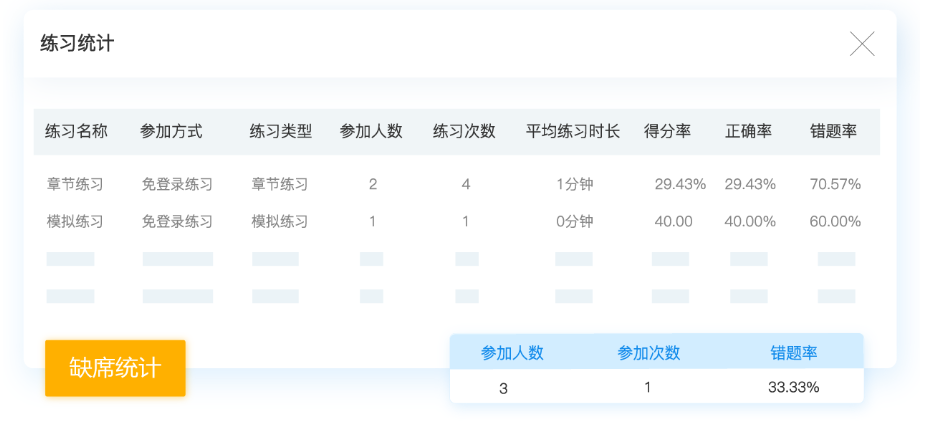Select the 60.00% error rate cell
The width and height of the screenshot is (928, 426).
[x=835, y=221]
